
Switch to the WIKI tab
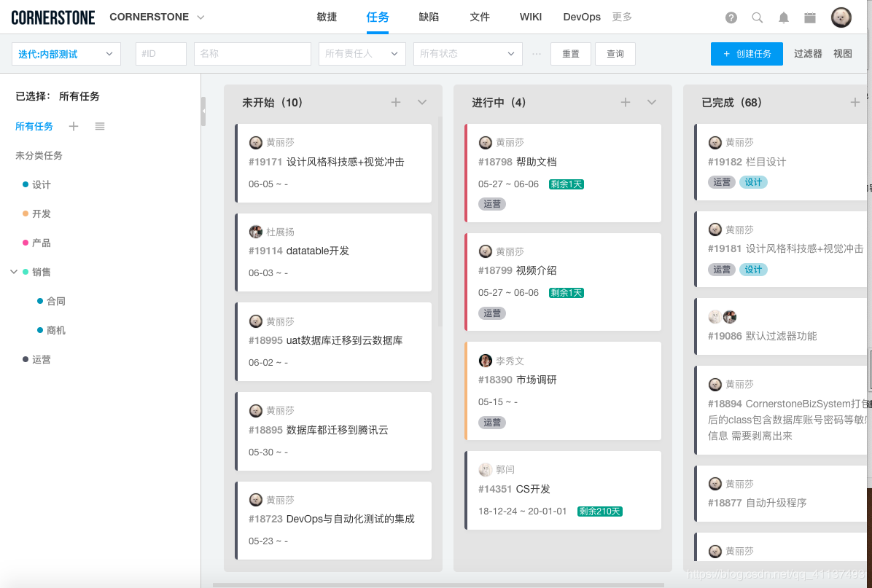(x=531, y=17)
